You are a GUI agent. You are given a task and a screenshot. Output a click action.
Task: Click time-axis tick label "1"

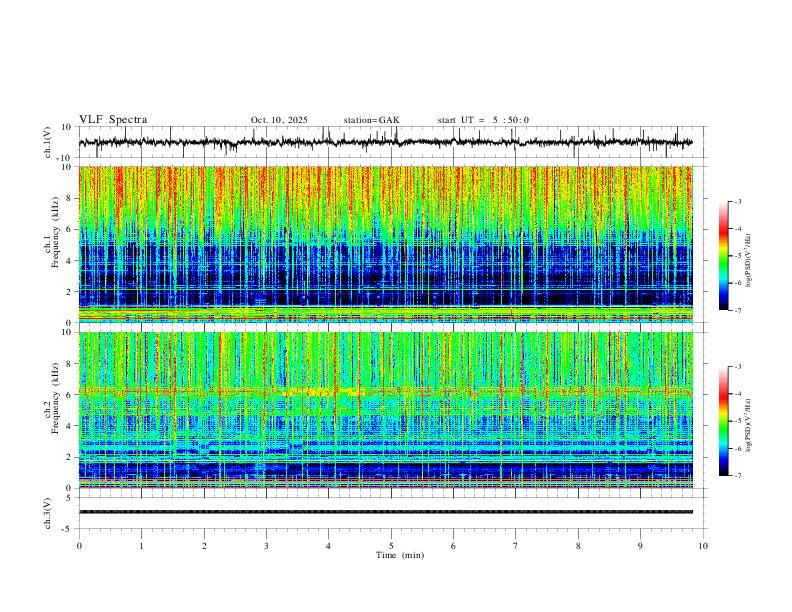tap(141, 546)
